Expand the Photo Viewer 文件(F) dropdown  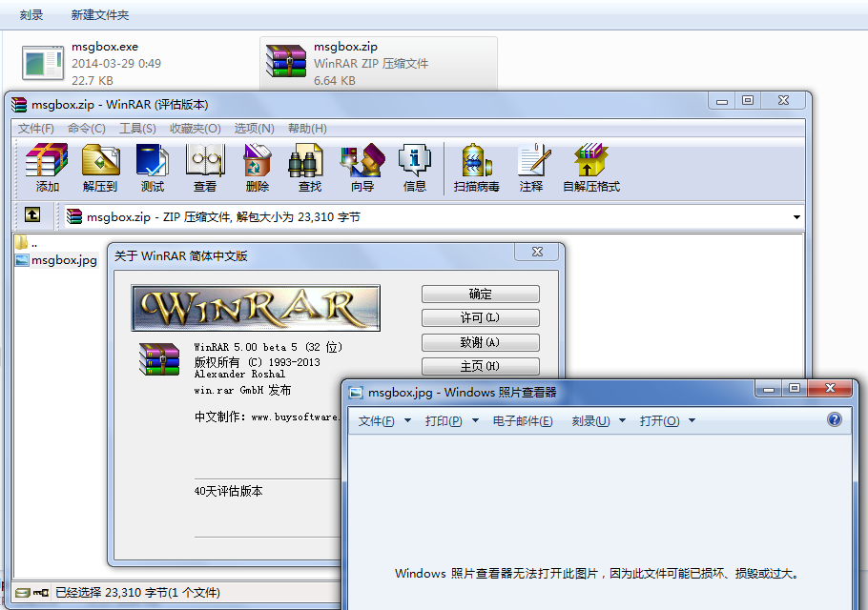(x=407, y=421)
